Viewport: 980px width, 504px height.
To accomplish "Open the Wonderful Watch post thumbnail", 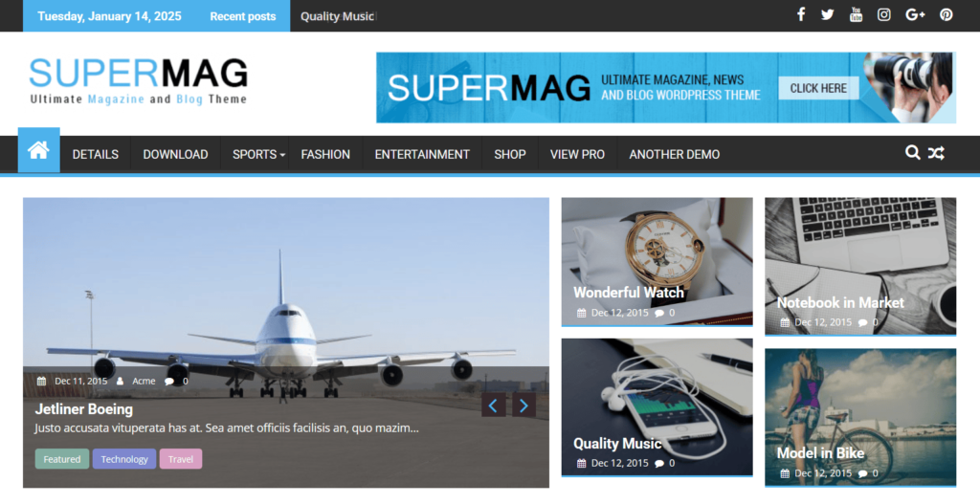I will 657,262.
